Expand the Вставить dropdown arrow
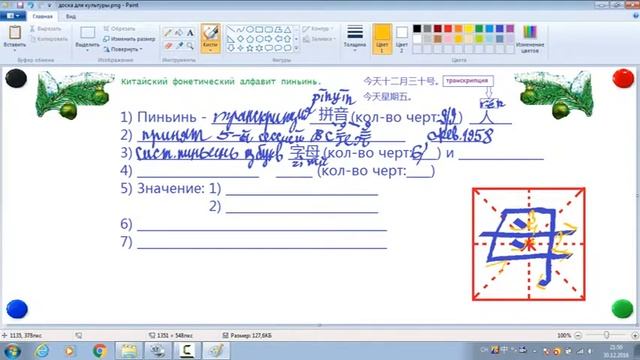Screen dimensions: 640x360 15,51
